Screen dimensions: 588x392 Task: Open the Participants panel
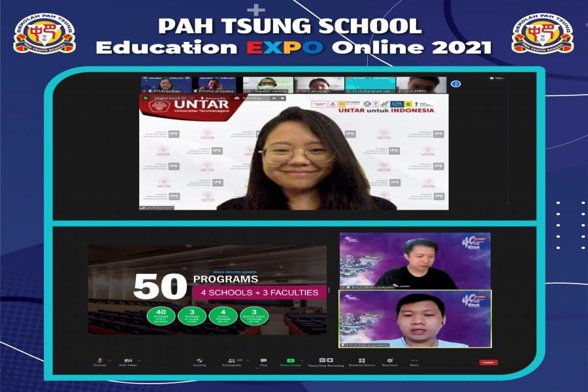point(231,360)
